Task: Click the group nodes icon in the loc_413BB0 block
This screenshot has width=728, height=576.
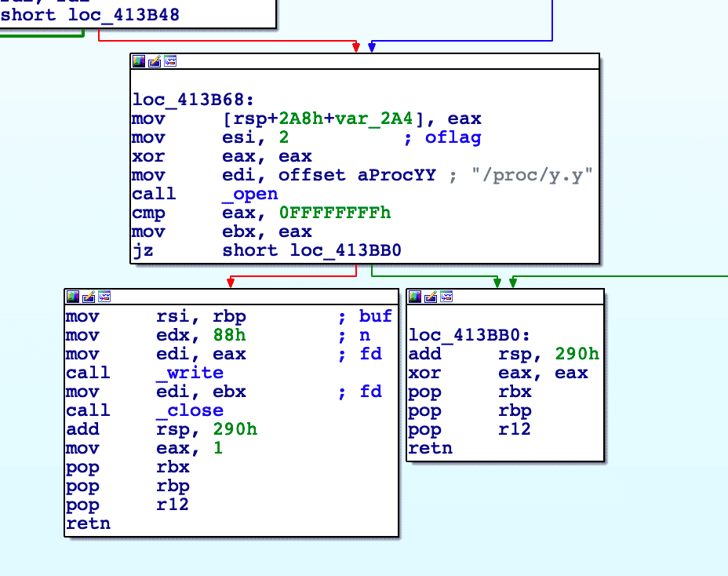Action: pos(446,297)
